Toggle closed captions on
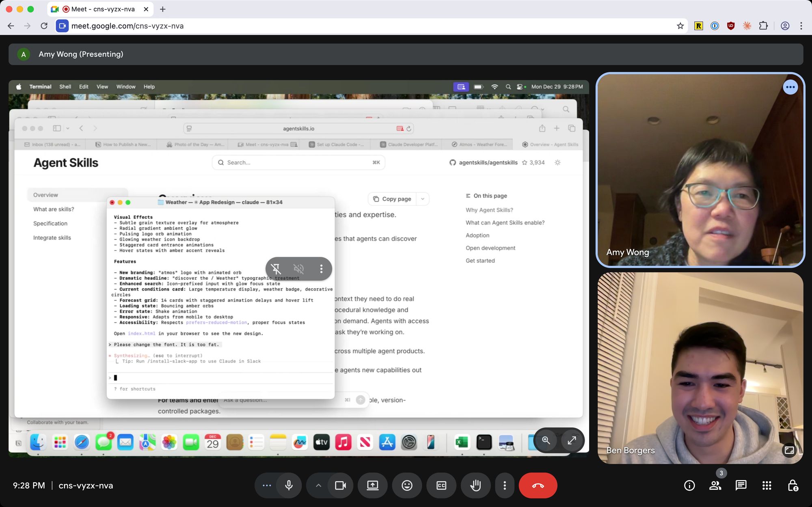The height and width of the screenshot is (507, 812). 441,485
